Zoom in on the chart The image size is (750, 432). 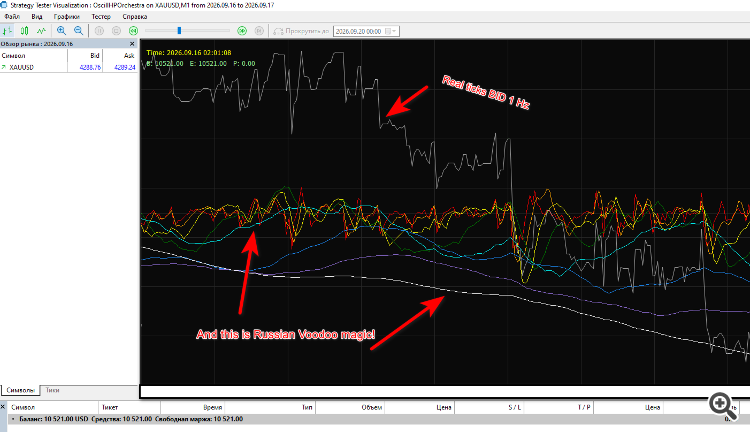coord(61,31)
